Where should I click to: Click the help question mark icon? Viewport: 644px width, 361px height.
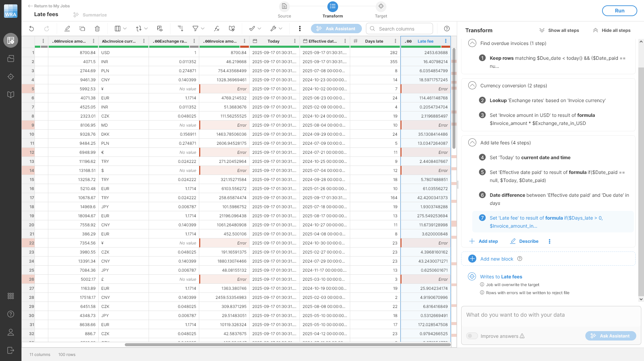[447, 29]
